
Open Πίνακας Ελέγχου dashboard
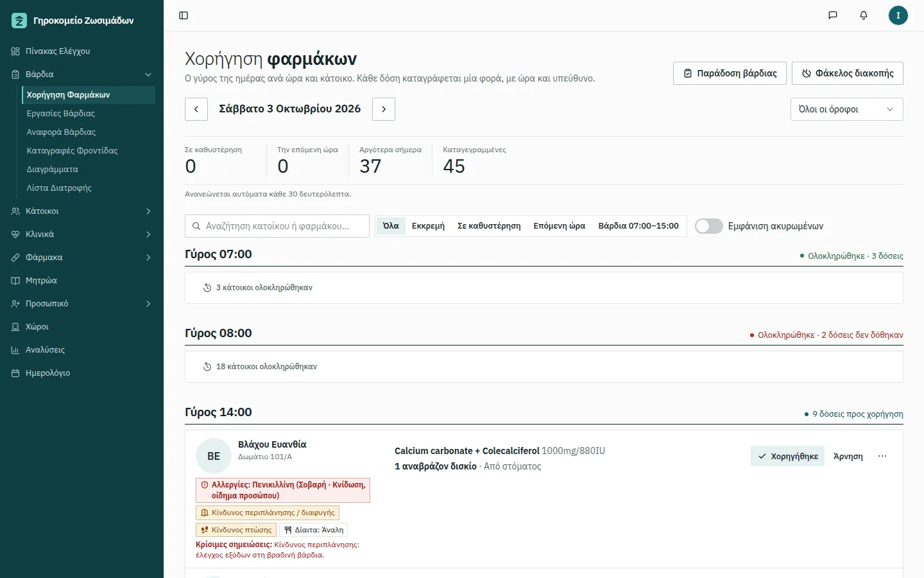(x=81, y=51)
